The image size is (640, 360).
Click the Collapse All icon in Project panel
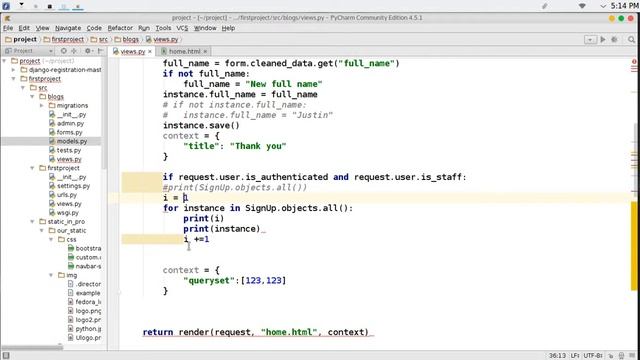coord(74,51)
